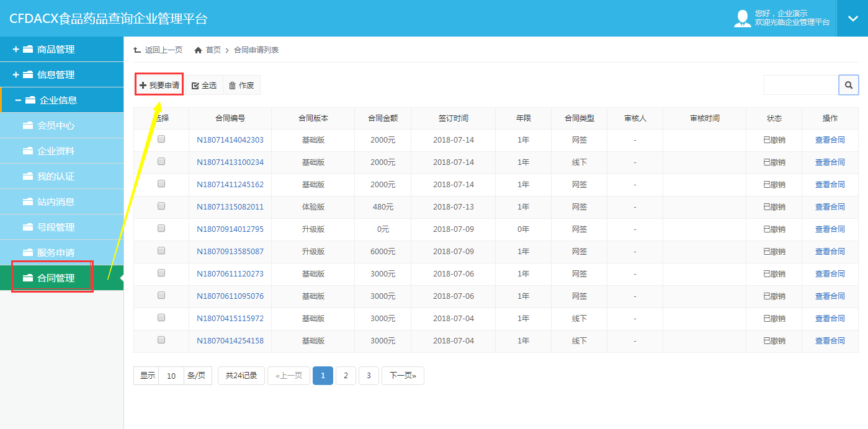Click the 480元 amount cell
Screen dimensions: 868x429
click(x=383, y=207)
